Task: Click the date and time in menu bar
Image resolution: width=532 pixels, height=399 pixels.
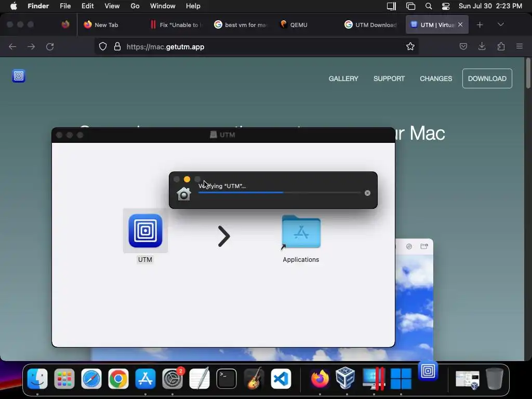Action: point(490,6)
